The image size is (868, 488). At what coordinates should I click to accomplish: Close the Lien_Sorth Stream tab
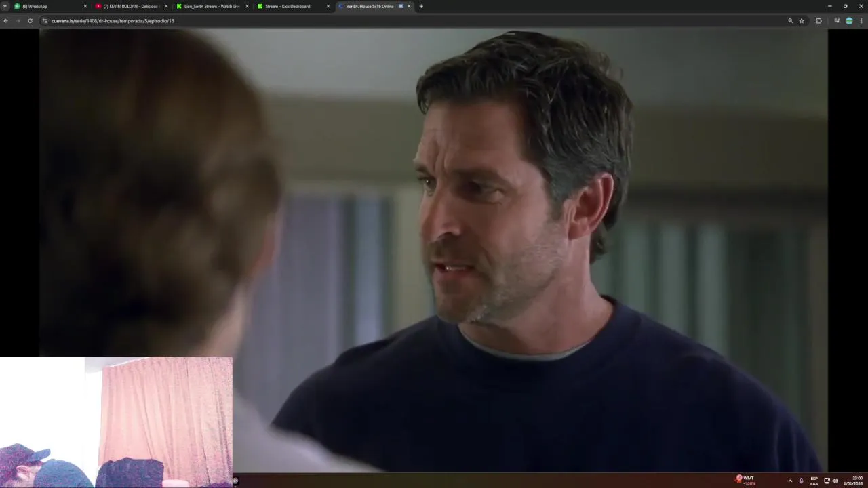[247, 6]
